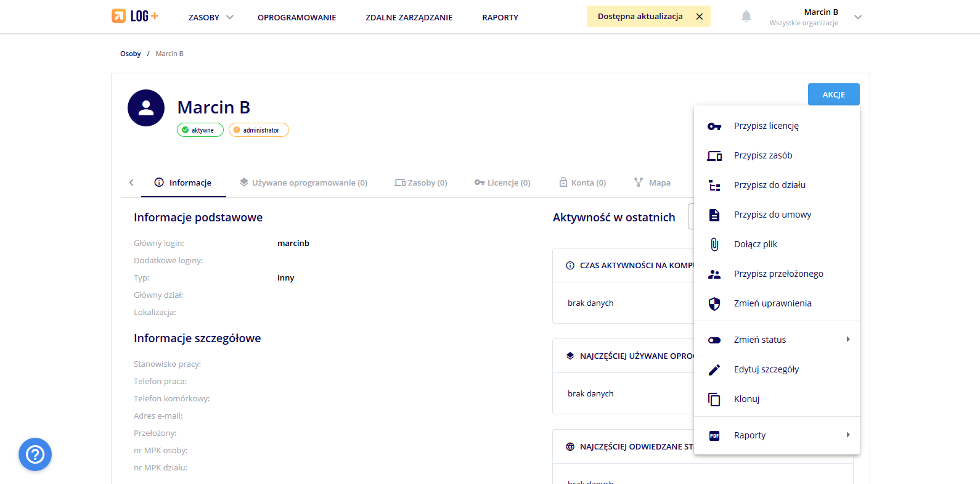Open the Mapa tab
Viewport: 980px width, 484px height.
point(652,183)
